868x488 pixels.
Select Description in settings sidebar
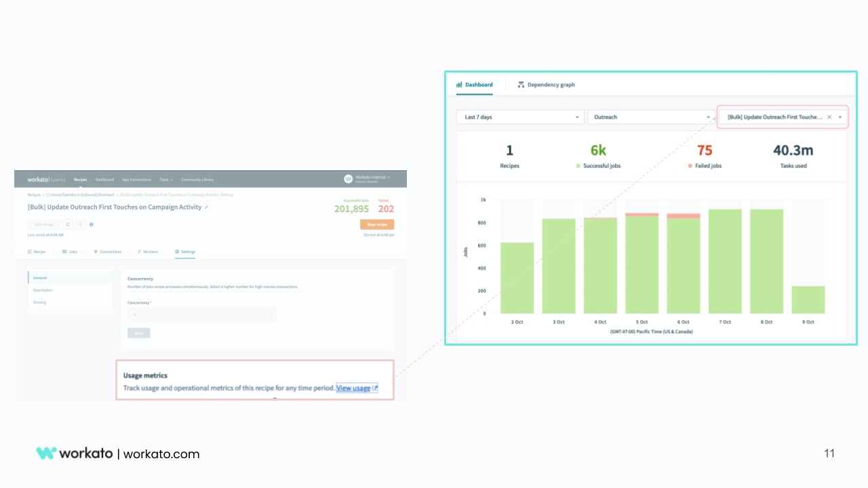click(71, 290)
